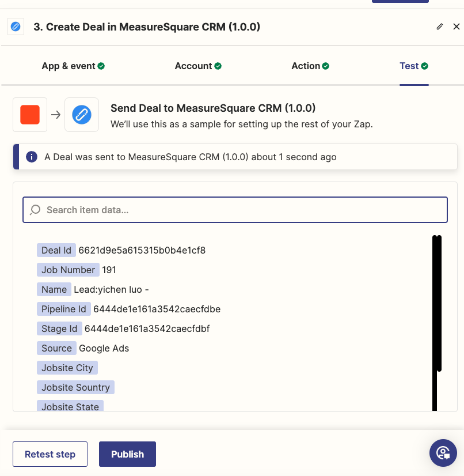Screen dimensions: 464x476
Task: Click the value Lead:yichen luo -
Action: click(111, 289)
